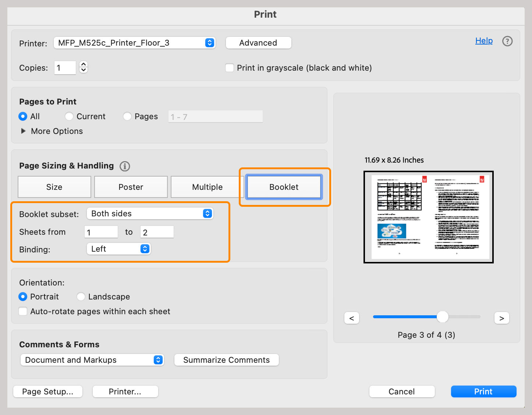
Task: Expand More Options disclosure triangle
Action: point(24,131)
